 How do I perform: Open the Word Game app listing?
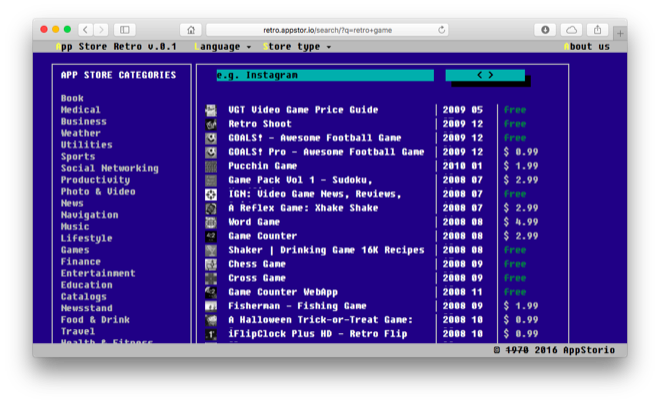tap(254, 222)
